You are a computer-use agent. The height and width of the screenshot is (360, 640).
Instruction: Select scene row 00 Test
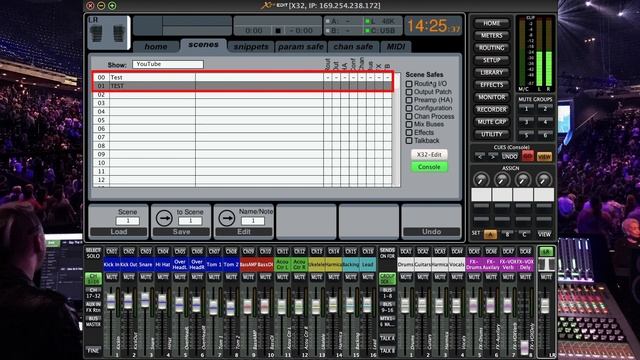[242, 77]
